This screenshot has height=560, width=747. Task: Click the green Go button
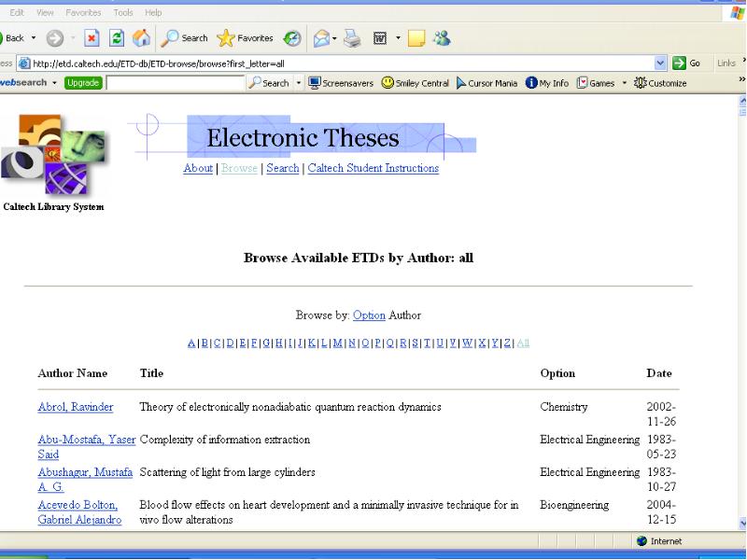[686, 63]
